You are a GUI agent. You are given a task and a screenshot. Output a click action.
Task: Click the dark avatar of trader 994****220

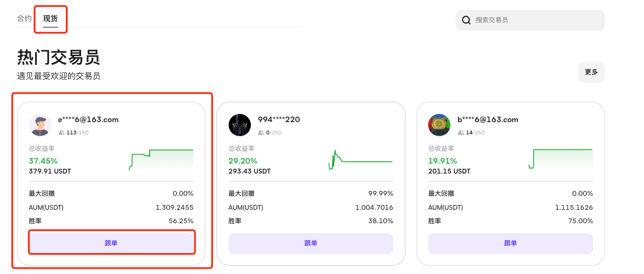click(x=240, y=125)
